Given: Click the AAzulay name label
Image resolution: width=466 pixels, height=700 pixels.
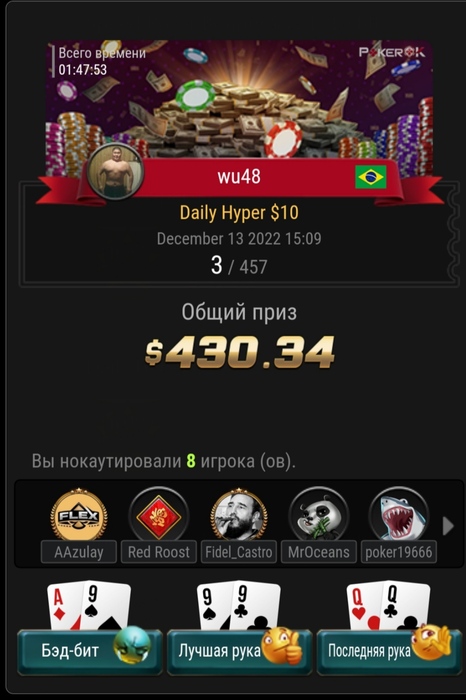Looking at the screenshot, I should tap(79, 552).
